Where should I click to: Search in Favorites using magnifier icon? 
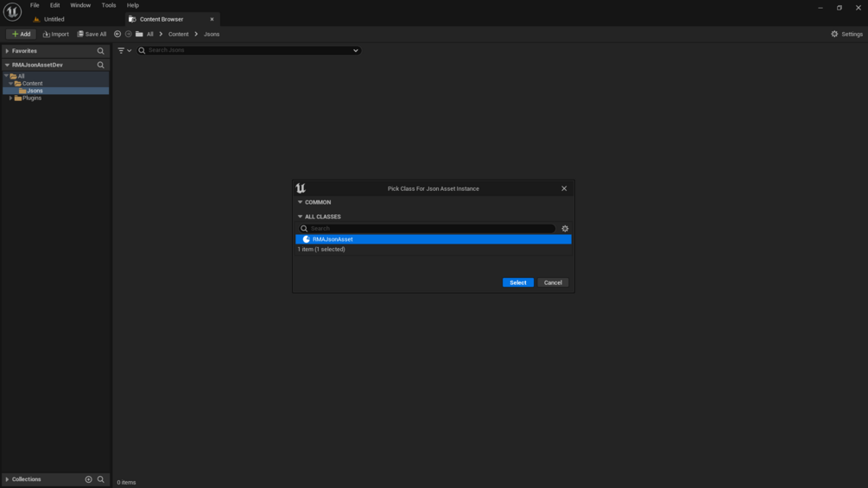(x=101, y=51)
